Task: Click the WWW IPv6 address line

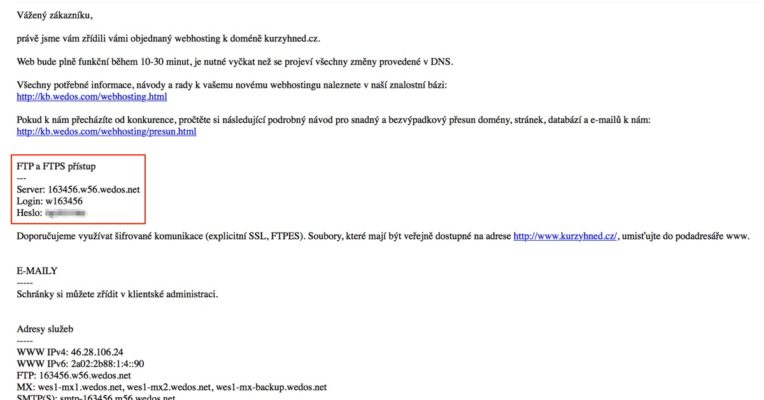Action: click(x=81, y=363)
